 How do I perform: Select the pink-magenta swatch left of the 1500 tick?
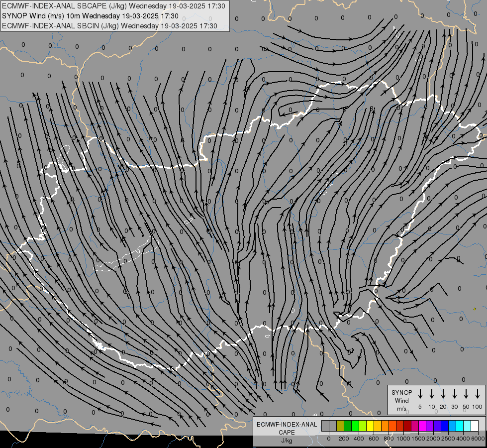[415, 426]
